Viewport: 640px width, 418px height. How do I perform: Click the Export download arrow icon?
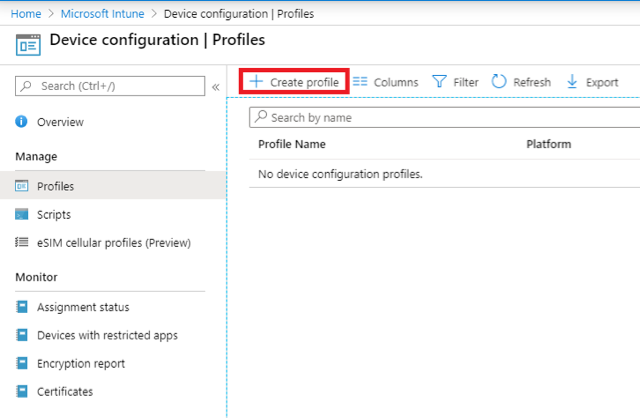coord(572,82)
